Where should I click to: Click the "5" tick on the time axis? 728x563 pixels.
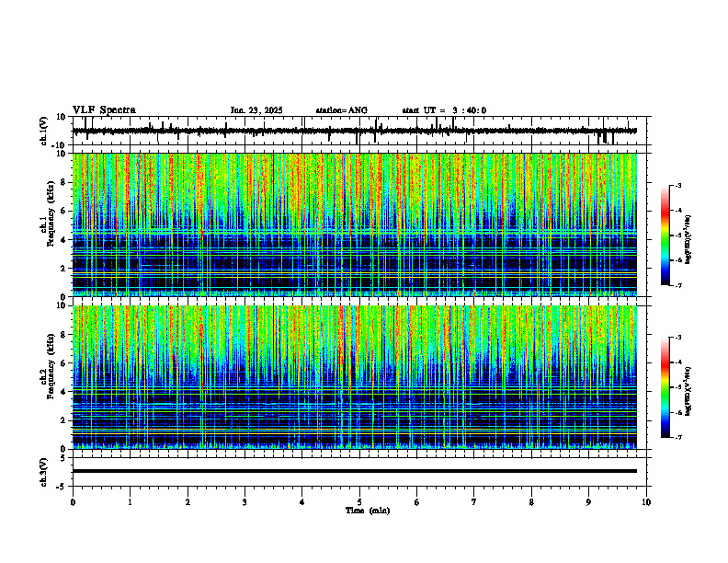point(359,502)
